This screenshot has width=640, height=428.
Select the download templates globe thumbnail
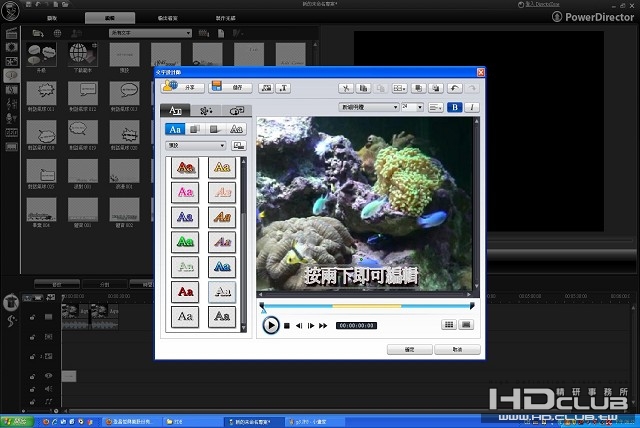[x=82, y=54]
